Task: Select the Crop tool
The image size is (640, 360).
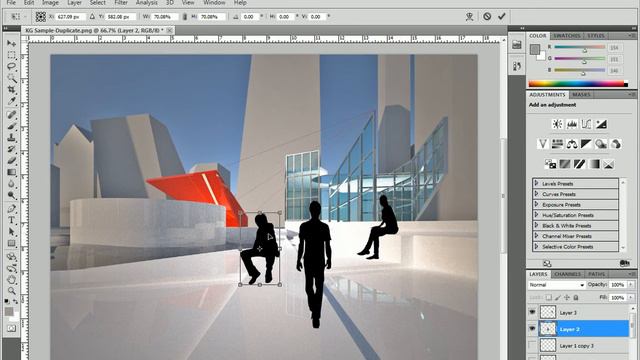Action: (x=11, y=89)
